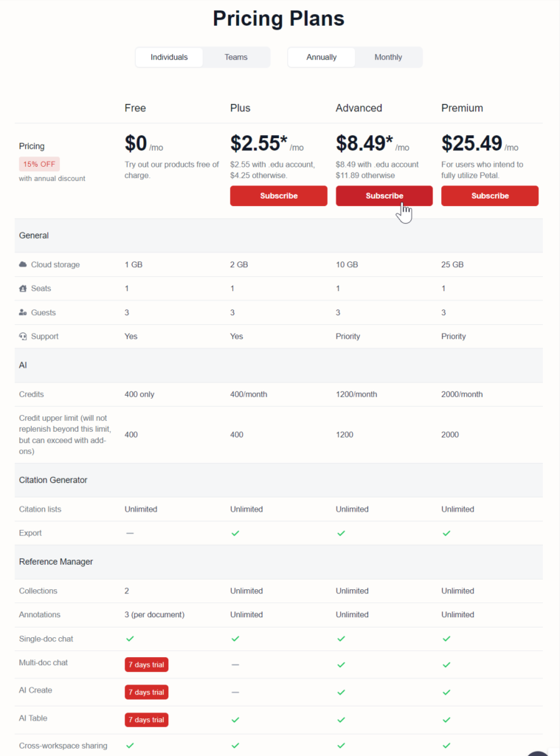
Task: Click the Advanced plan AI Table checkmark
Action: tap(341, 720)
